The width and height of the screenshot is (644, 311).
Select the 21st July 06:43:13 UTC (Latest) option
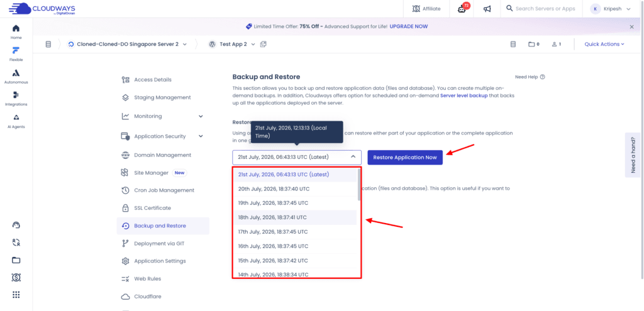point(296,175)
